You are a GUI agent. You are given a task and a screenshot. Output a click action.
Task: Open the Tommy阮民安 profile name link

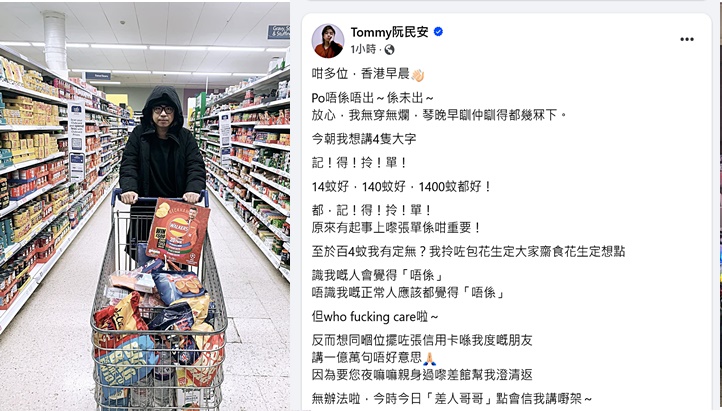click(390, 32)
